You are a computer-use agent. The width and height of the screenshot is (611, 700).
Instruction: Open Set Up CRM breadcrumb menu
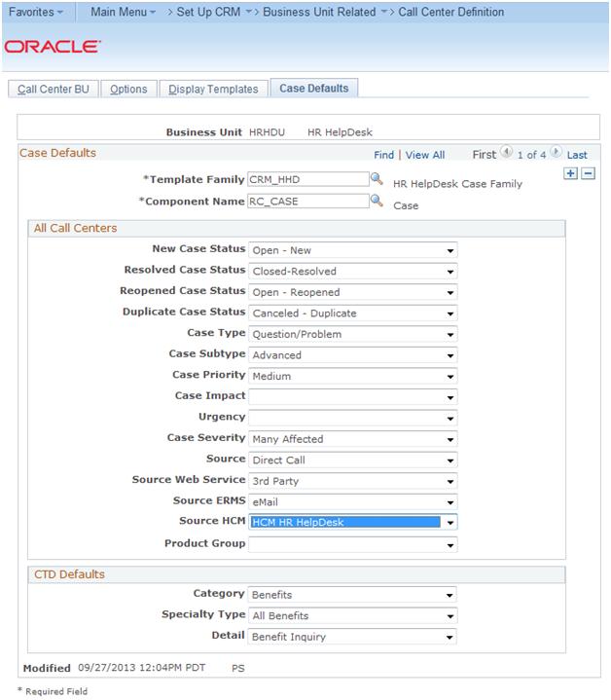tap(213, 12)
